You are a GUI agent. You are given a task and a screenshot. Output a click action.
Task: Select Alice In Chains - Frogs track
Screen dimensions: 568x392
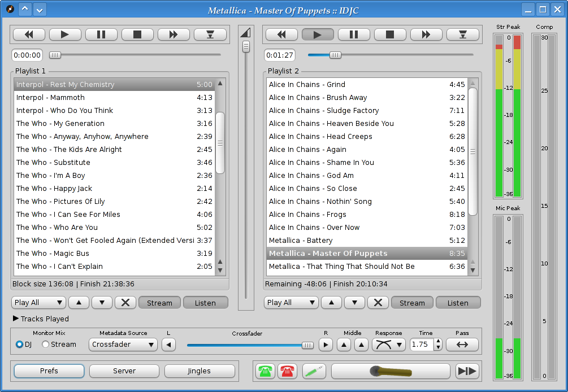tap(367, 214)
